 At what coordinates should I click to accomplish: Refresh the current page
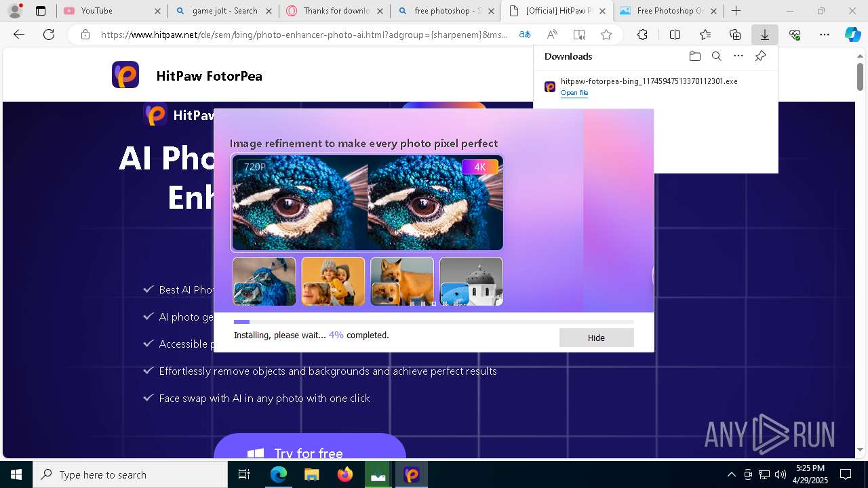point(49,35)
